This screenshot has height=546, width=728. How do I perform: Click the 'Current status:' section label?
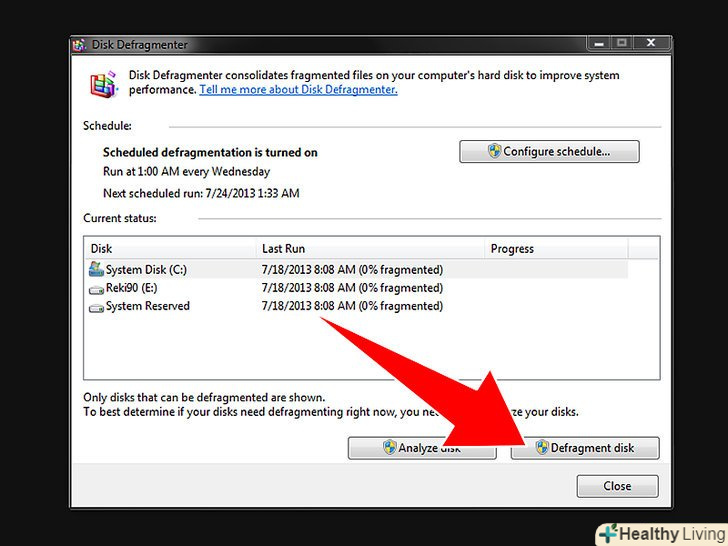pyautogui.click(x=120, y=218)
